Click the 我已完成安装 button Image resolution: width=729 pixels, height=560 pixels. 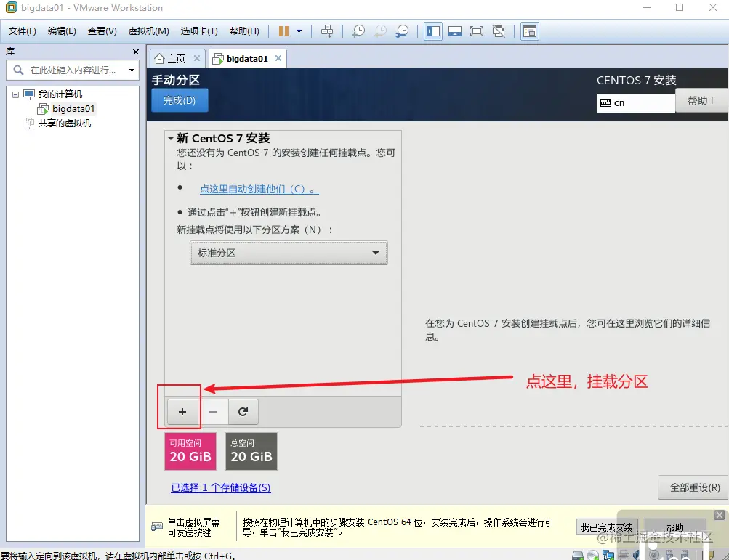click(606, 527)
